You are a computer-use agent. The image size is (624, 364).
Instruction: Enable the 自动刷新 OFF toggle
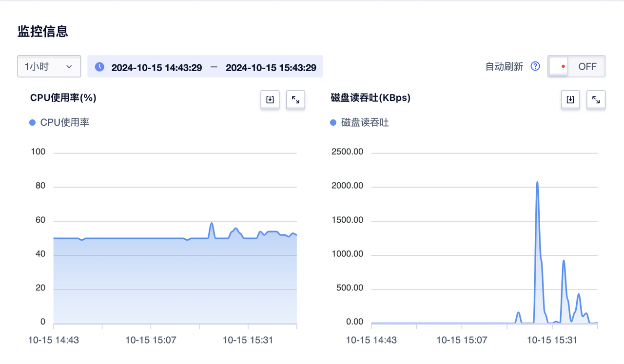coord(576,66)
